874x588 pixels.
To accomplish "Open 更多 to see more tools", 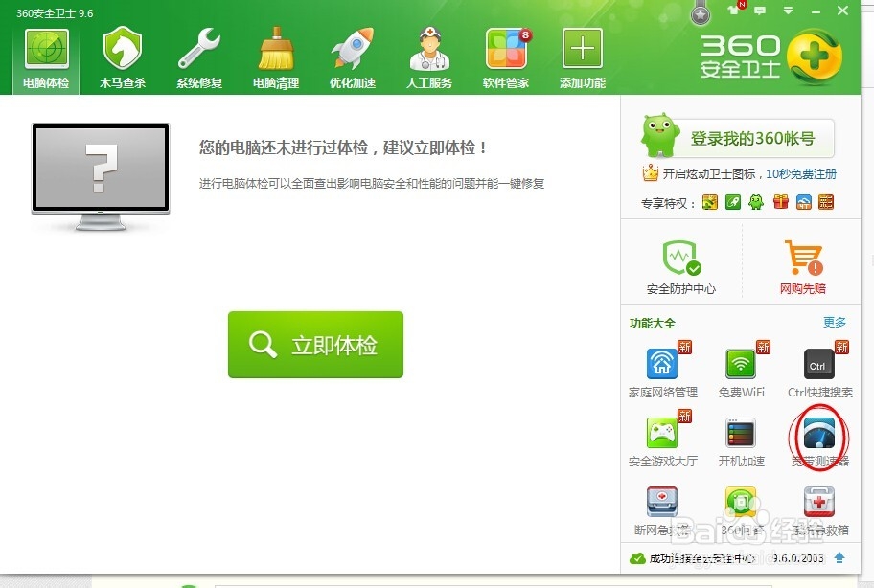I will (x=834, y=324).
